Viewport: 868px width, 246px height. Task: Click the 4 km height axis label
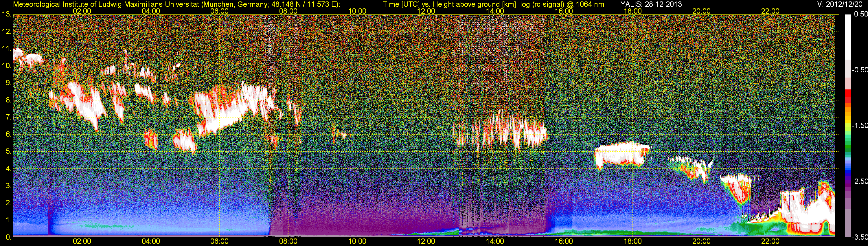click(x=8, y=169)
